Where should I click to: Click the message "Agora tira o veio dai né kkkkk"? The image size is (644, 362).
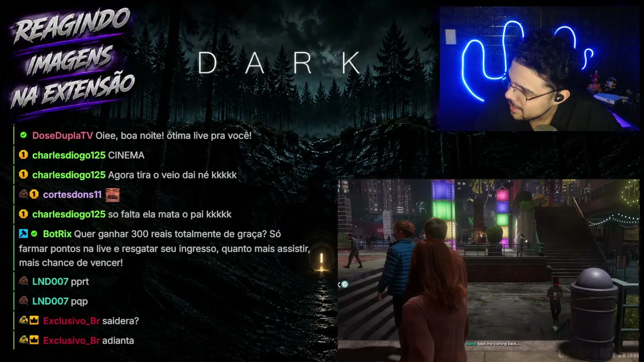pyautogui.click(x=172, y=175)
